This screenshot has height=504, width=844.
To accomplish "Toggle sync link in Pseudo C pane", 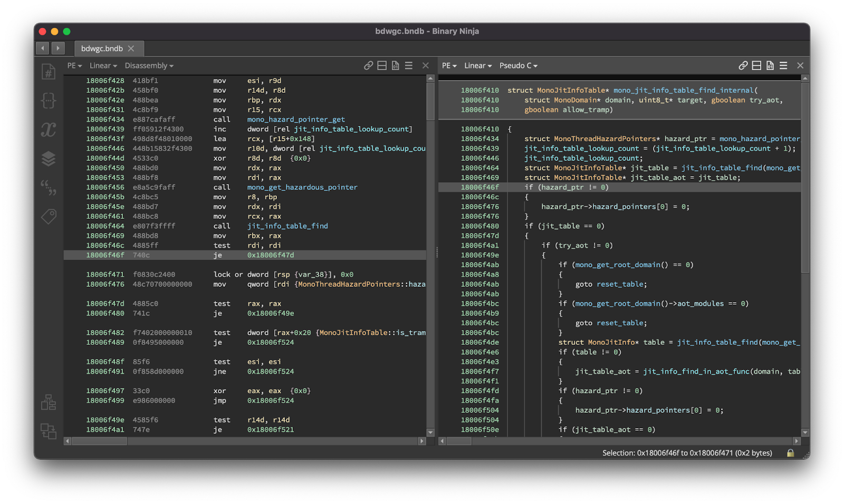I will click(743, 65).
